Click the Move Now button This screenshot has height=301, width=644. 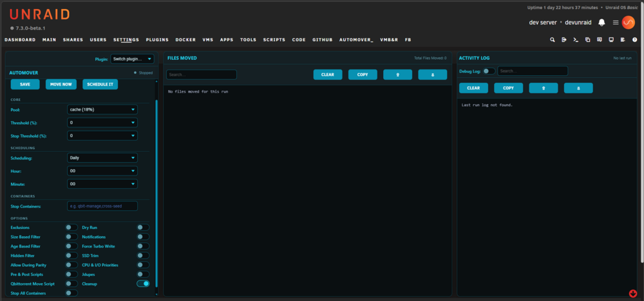[61, 84]
